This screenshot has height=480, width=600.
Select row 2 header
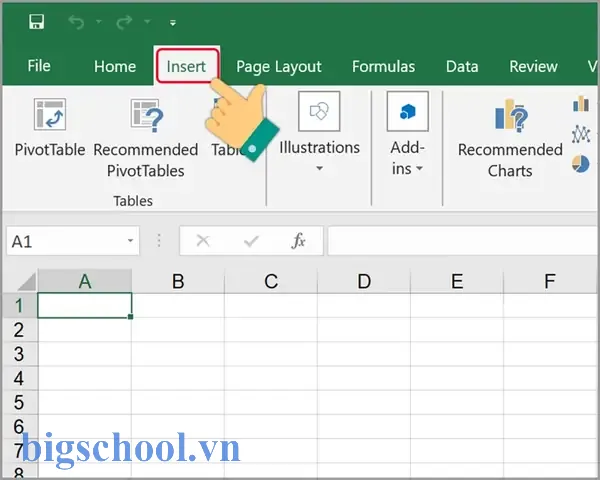(x=19, y=330)
